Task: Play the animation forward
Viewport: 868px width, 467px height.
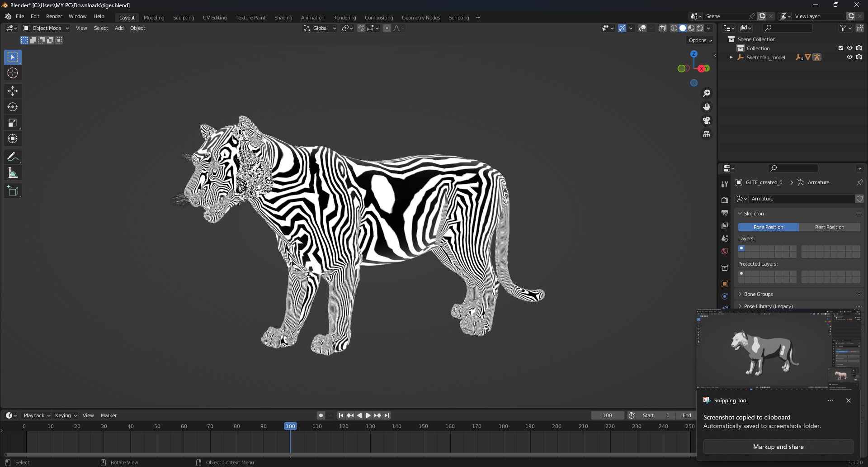Action: tap(368, 415)
